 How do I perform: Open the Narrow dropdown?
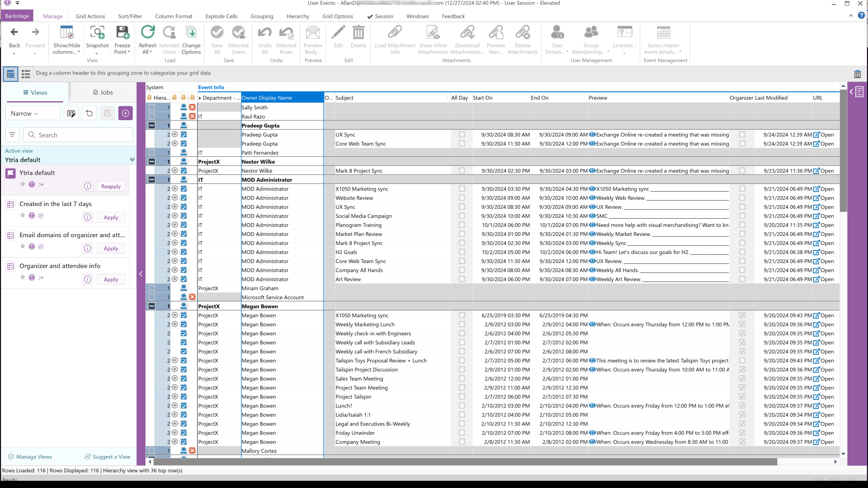pos(33,113)
